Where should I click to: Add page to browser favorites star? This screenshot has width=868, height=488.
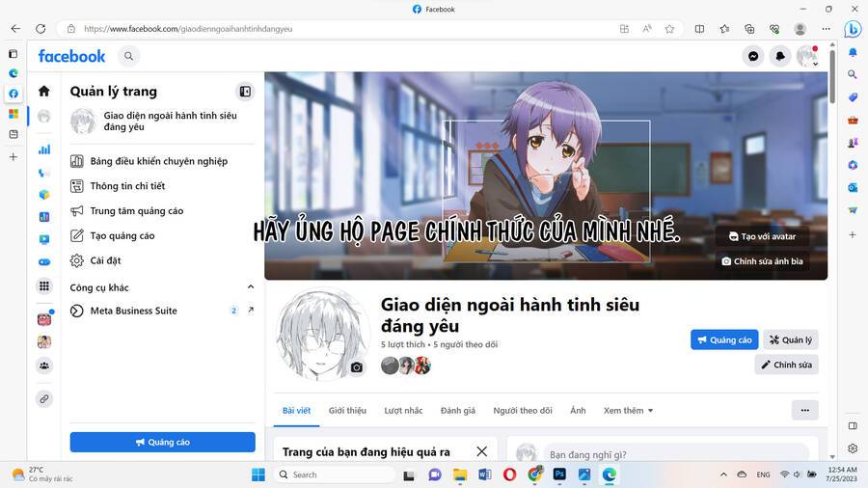(x=669, y=29)
